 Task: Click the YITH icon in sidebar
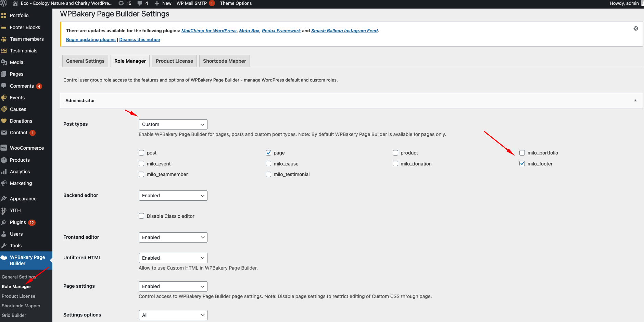[4, 210]
